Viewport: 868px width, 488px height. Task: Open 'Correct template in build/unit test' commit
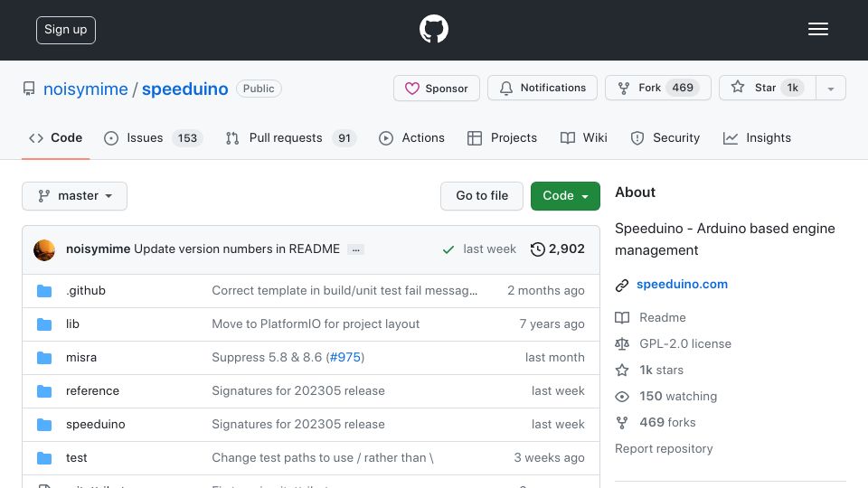(x=344, y=290)
